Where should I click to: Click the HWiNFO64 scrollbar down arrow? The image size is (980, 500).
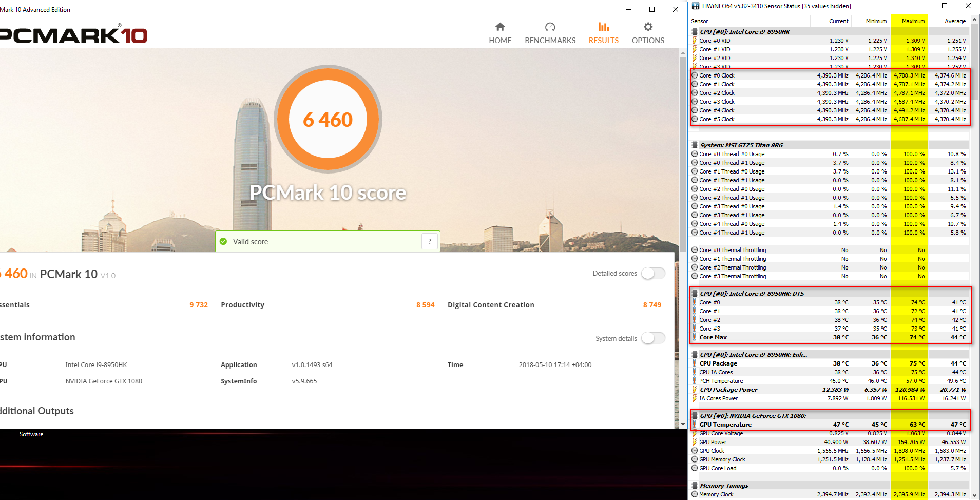coord(974,495)
